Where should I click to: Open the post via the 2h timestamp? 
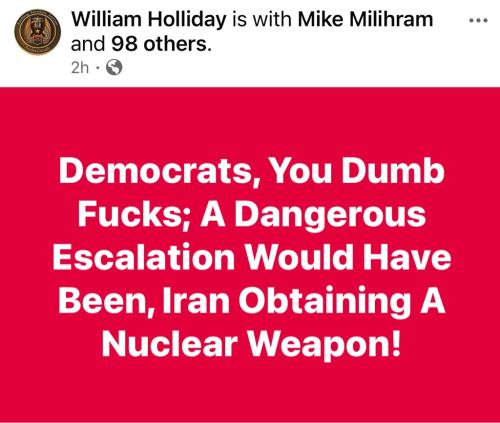coord(80,68)
